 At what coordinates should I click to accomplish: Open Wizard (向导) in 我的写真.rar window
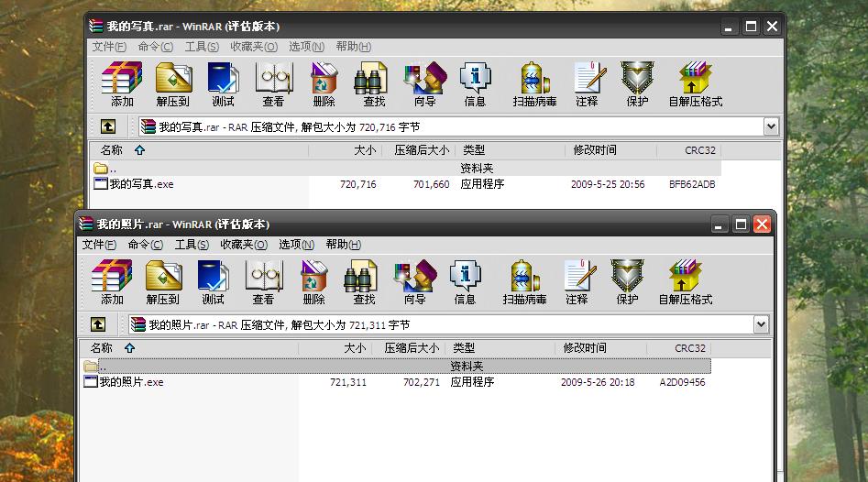425,84
